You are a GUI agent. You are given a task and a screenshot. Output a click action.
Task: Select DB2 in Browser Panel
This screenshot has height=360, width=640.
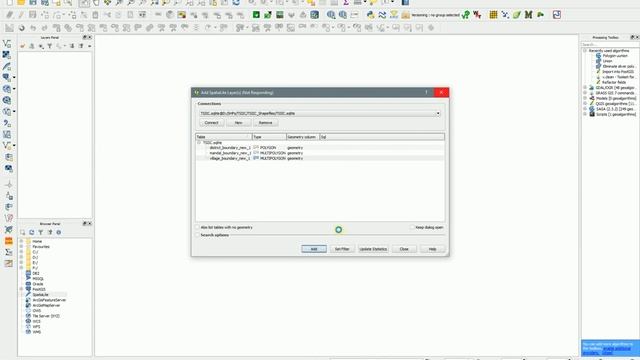tap(36, 273)
